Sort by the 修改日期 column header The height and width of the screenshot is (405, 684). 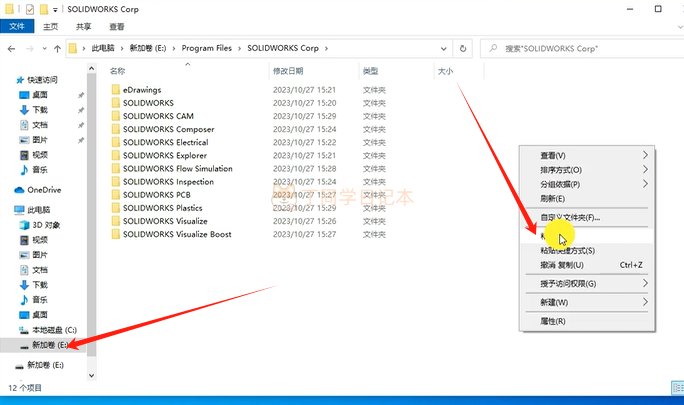click(x=286, y=71)
